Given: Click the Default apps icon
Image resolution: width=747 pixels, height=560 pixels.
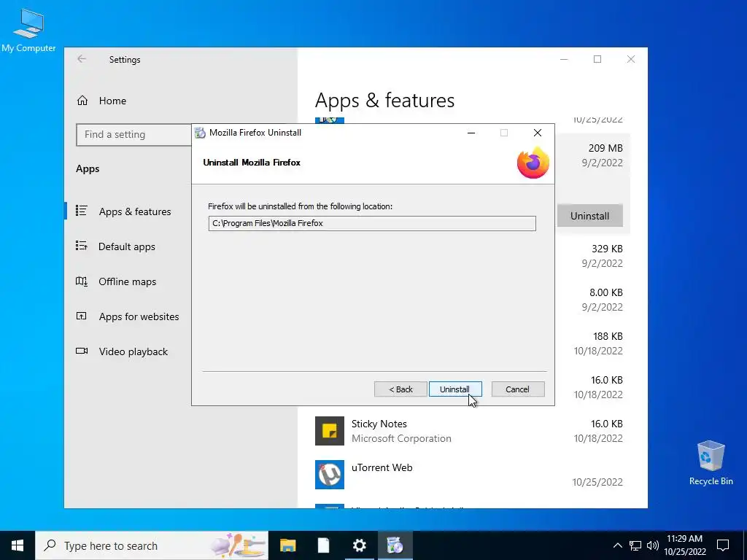Looking at the screenshot, I should click(x=82, y=246).
